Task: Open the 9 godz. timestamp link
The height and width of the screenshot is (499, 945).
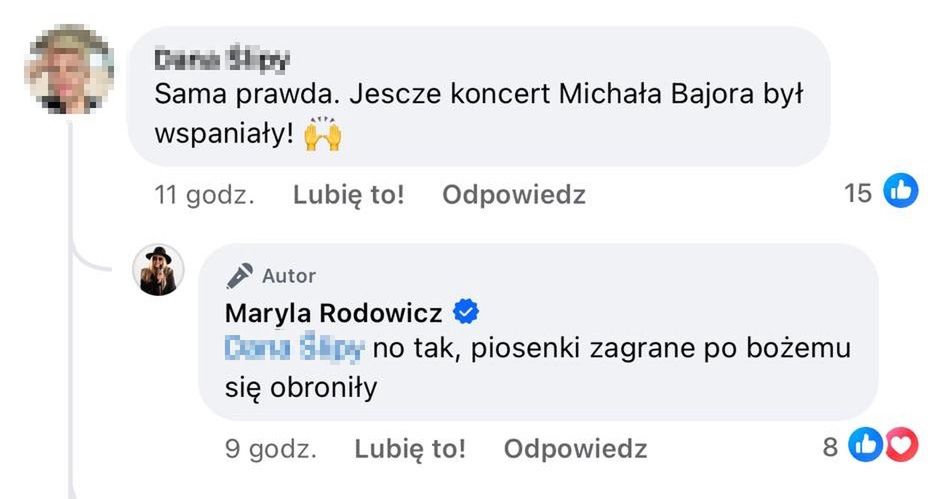Action: pyautogui.click(x=270, y=449)
